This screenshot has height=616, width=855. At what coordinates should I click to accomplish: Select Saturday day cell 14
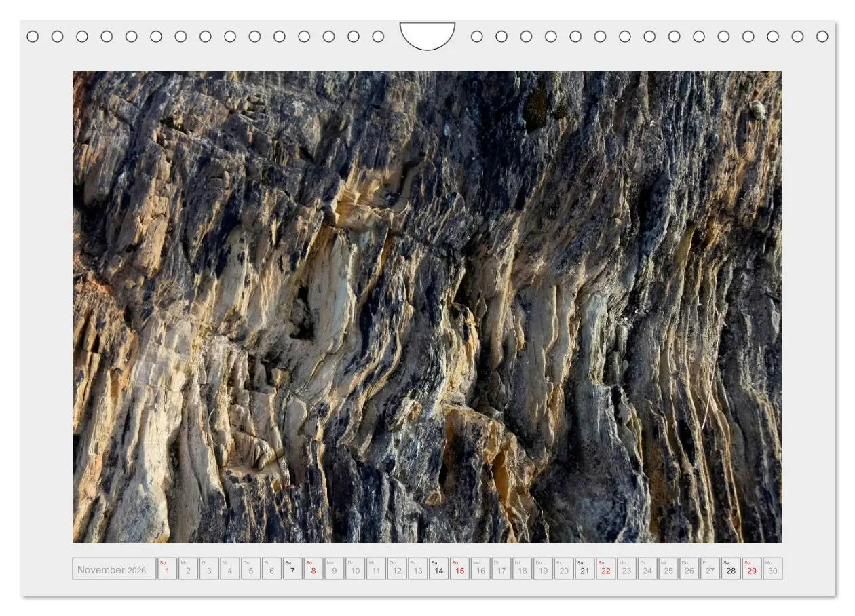pos(439,569)
